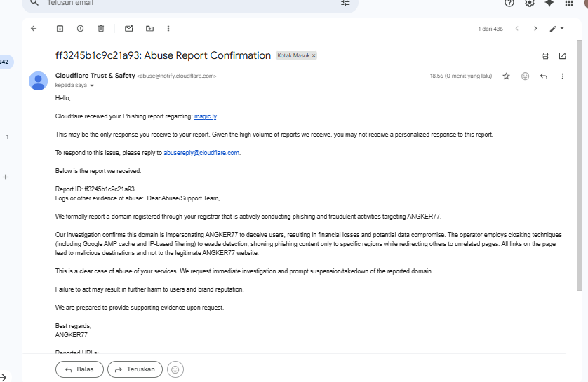
Task: Click the Telusuri email search field
Action: coord(189,3)
